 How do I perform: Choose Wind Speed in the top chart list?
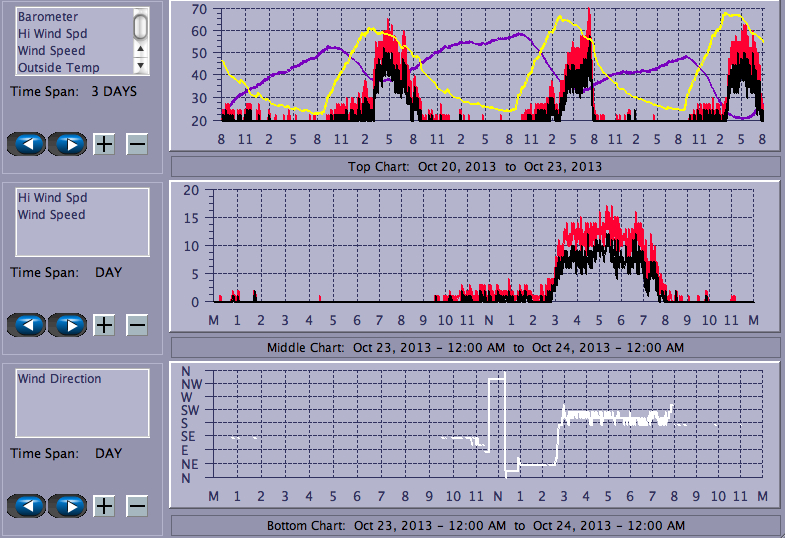click(51, 51)
